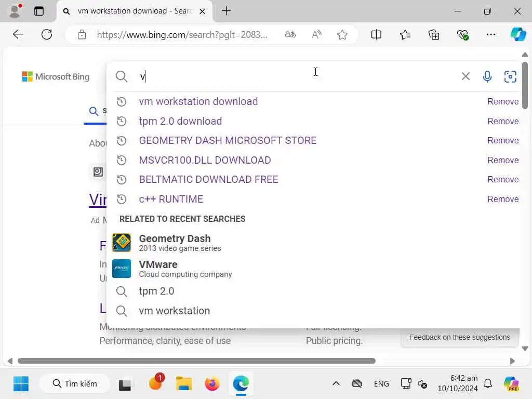Open a new tab with plus button
The width and height of the screenshot is (532, 399).
[227, 11]
